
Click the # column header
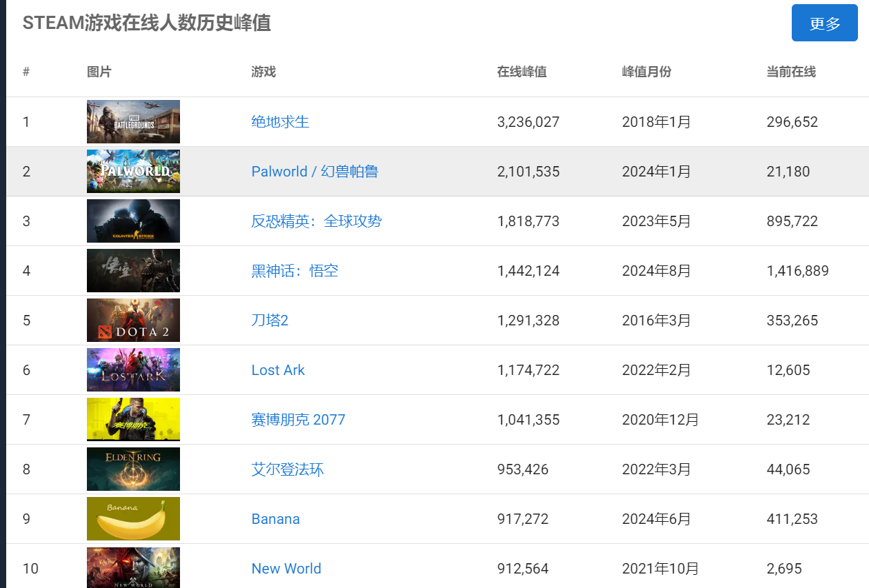pos(26,72)
